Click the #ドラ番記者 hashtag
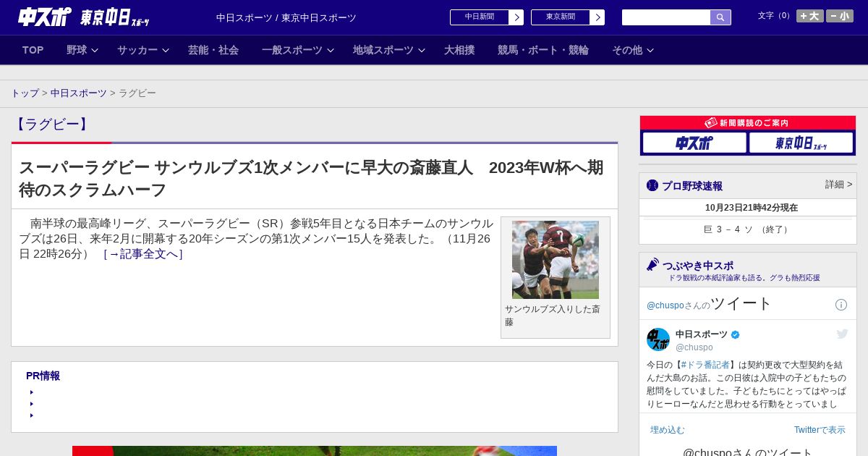This screenshot has width=868, height=456. click(x=705, y=365)
